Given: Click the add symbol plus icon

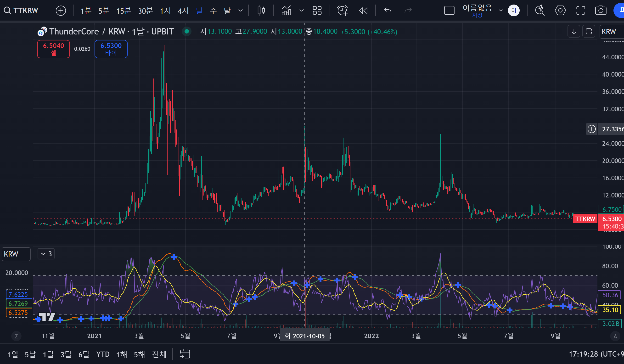Looking at the screenshot, I should point(61,11).
